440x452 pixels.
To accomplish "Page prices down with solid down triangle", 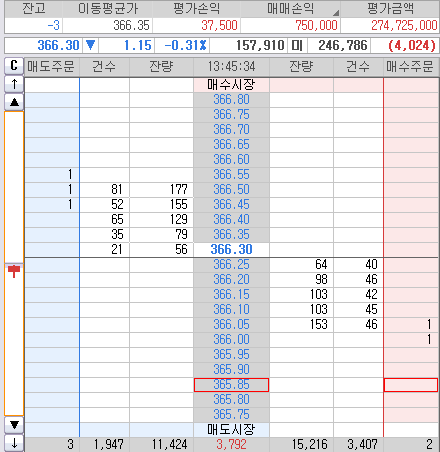I will tap(14, 425).
